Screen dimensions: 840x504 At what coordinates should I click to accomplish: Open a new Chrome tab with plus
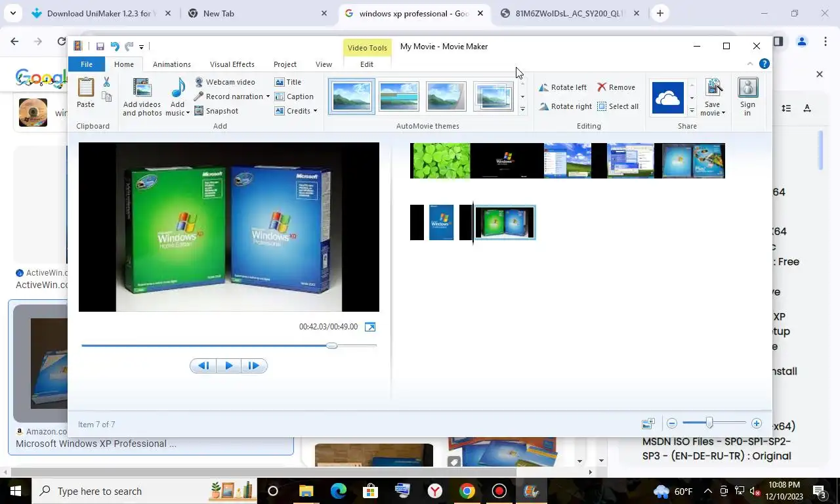tap(660, 13)
